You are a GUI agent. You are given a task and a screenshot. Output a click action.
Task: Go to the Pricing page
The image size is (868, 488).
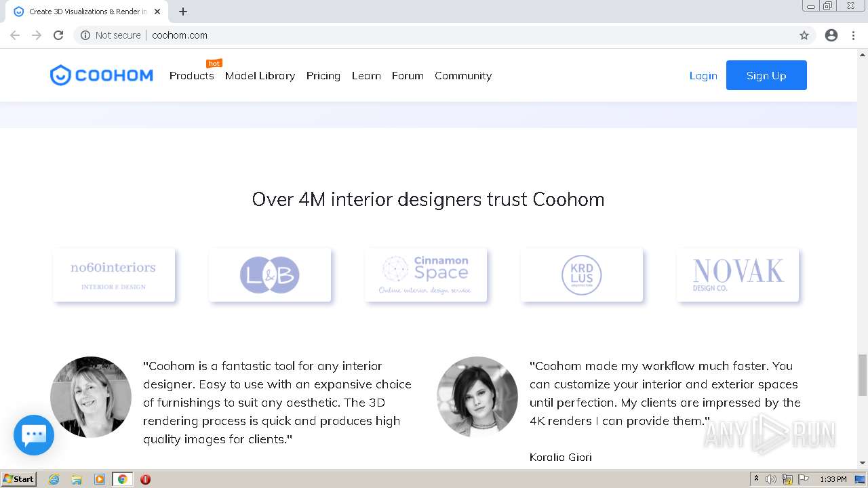point(323,75)
